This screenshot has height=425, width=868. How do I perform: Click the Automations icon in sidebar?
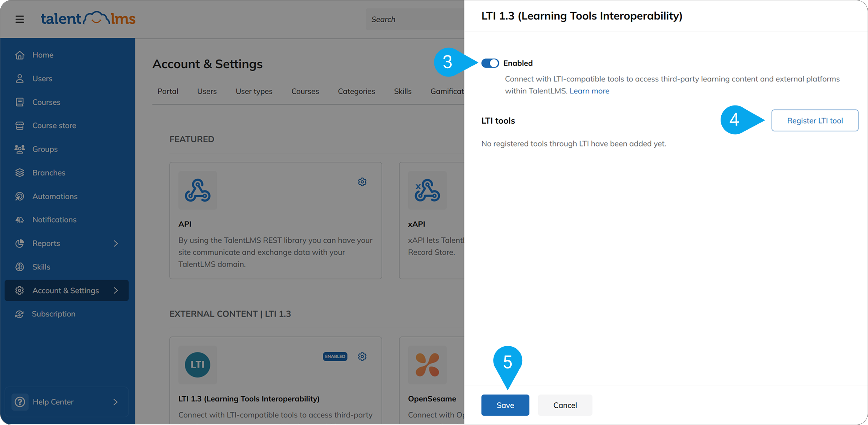(20, 196)
